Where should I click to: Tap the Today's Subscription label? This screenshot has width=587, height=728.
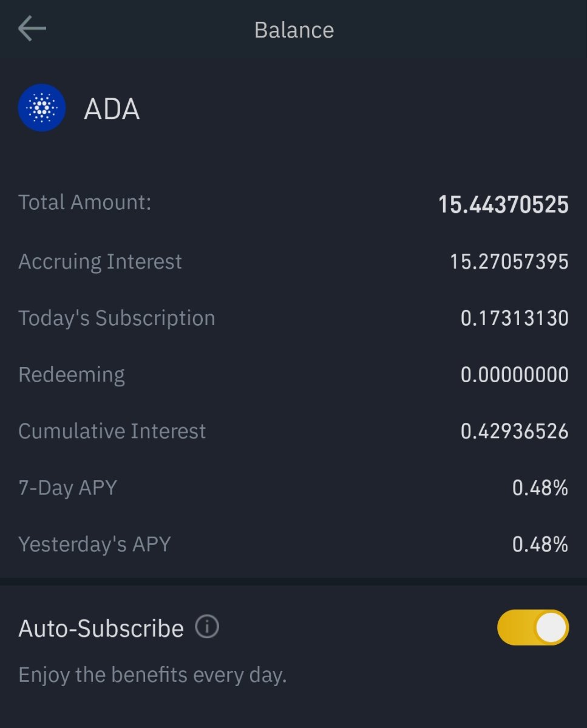(x=117, y=318)
